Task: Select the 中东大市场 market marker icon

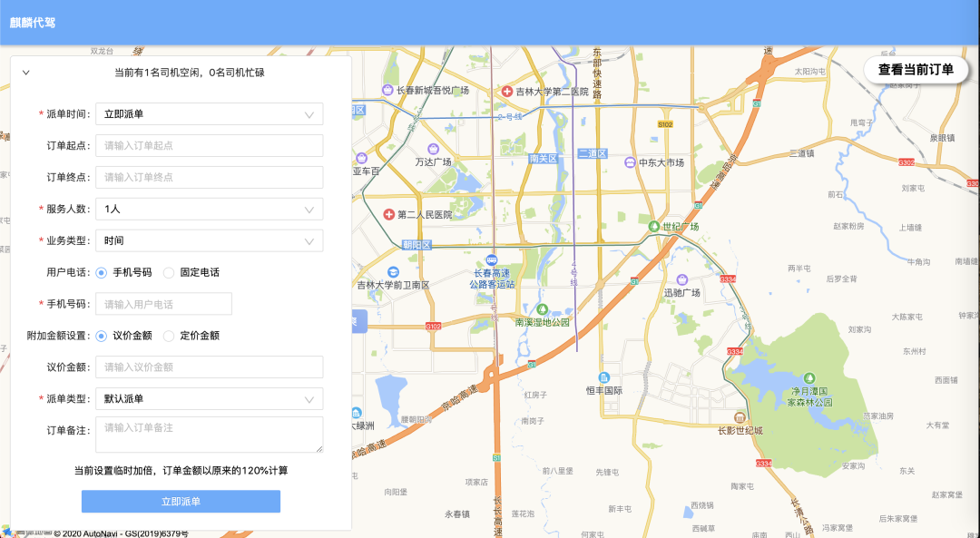Action: pos(630,162)
